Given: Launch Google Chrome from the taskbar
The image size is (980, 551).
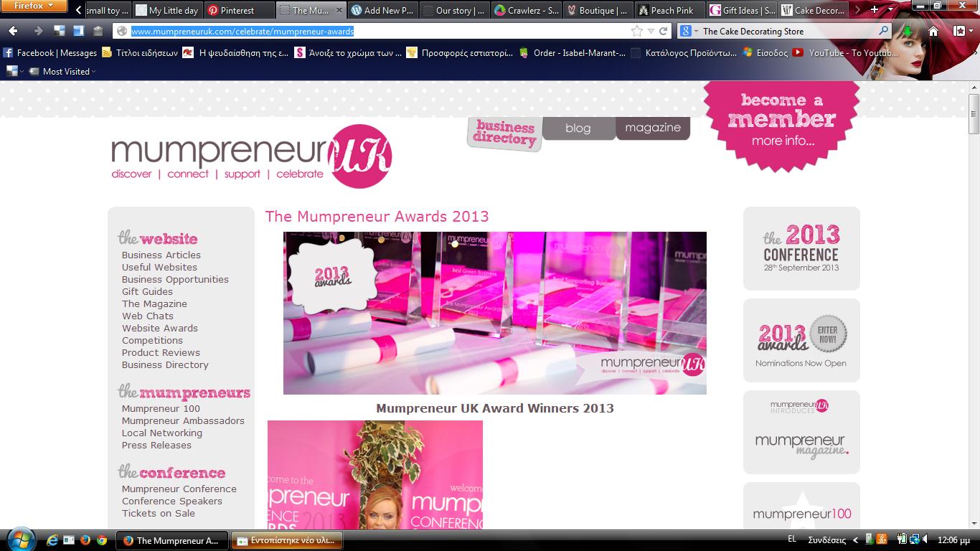Looking at the screenshot, I should click(x=102, y=540).
